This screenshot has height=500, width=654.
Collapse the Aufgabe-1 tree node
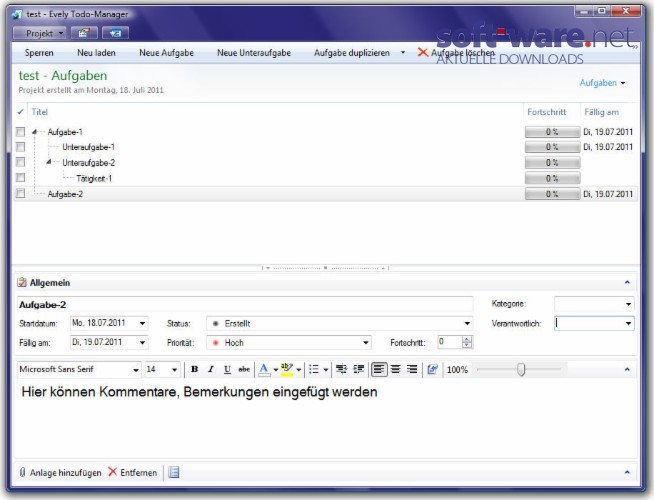coord(35,132)
